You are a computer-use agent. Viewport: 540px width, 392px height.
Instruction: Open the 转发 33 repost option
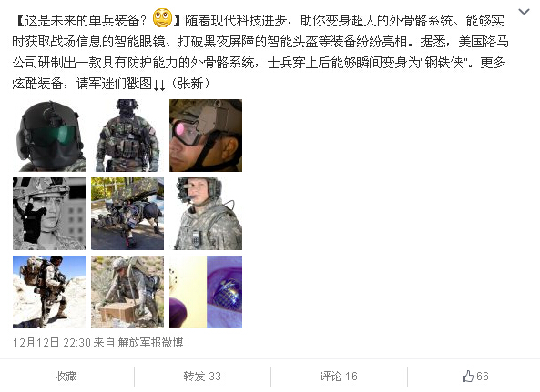[202, 377]
